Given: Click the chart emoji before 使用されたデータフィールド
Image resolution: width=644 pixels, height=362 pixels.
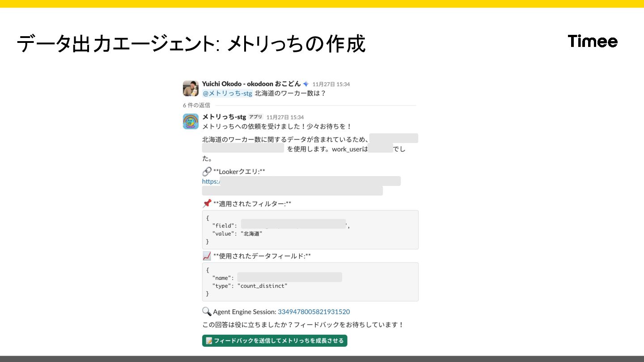Looking at the screenshot, I should [x=207, y=256].
